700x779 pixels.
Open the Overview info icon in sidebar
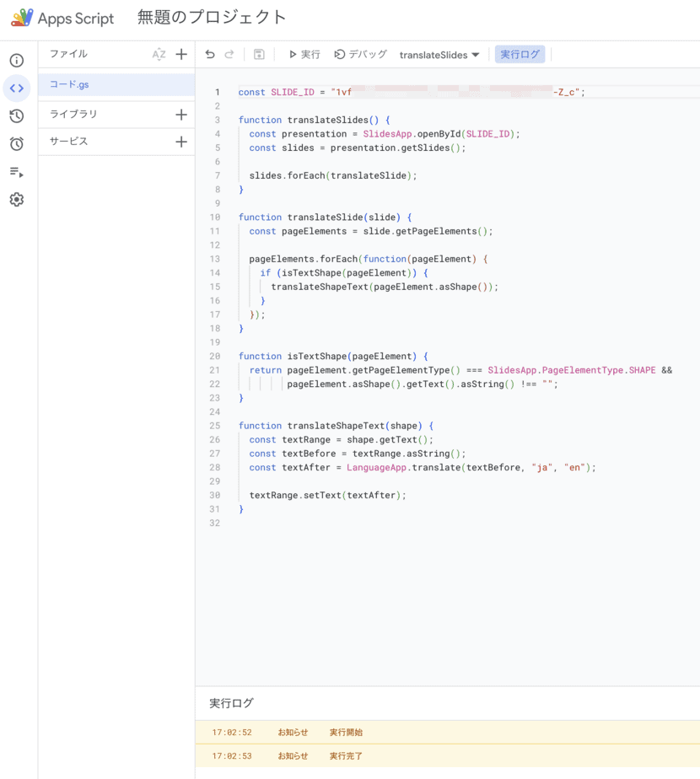[x=16, y=61]
